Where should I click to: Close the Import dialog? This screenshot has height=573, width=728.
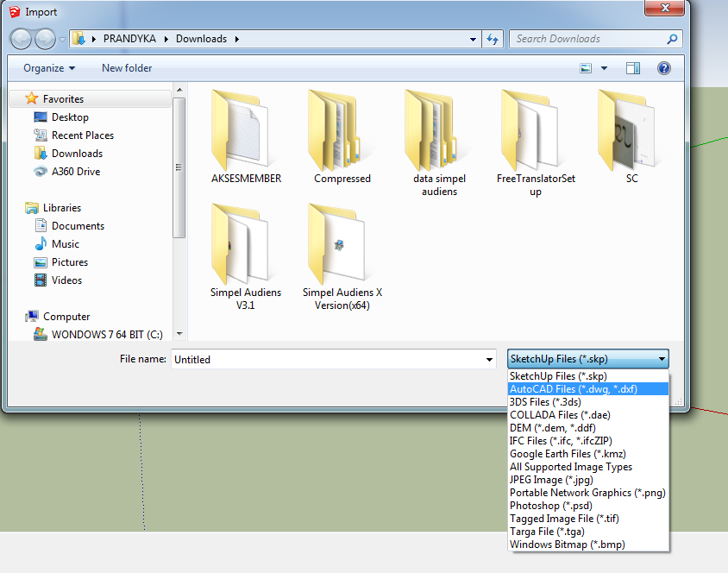coord(664,8)
